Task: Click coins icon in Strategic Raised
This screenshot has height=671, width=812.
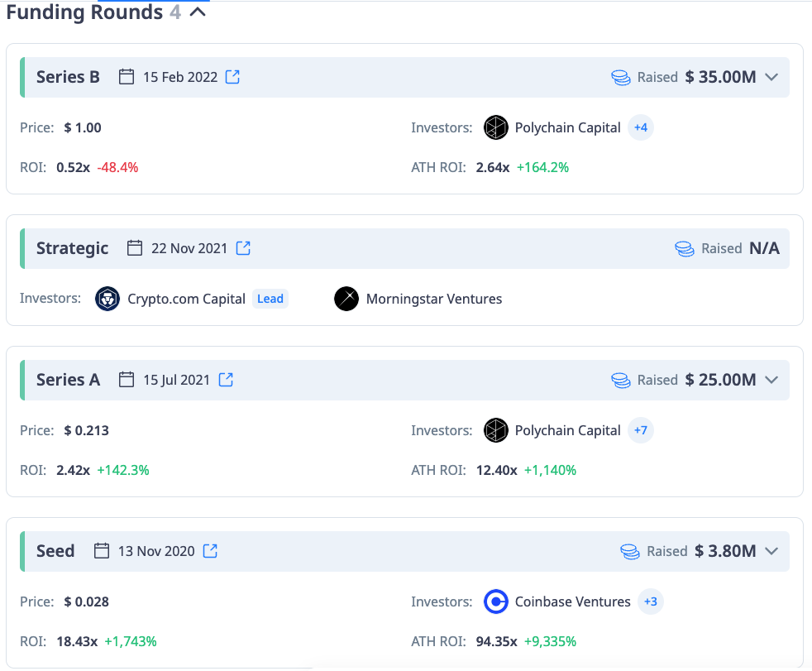Action: click(685, 249)
